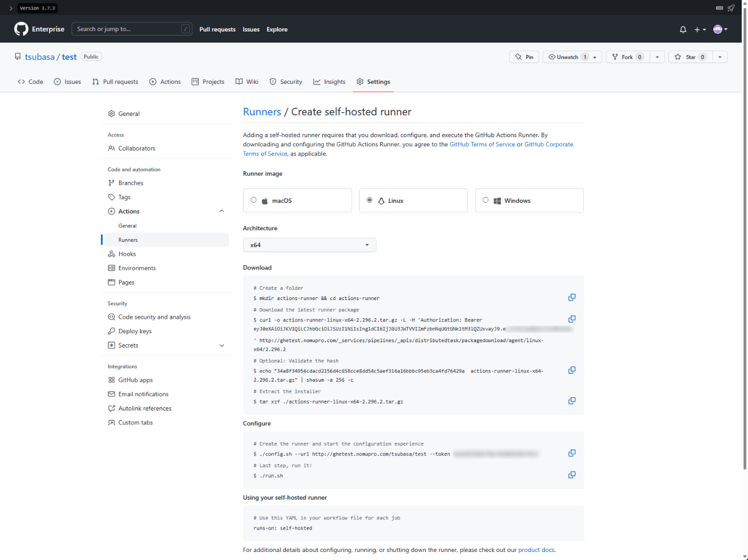748x560 pixels.
Task: Click Pull requests in top navigation
Action: click(x=217, y=29)
